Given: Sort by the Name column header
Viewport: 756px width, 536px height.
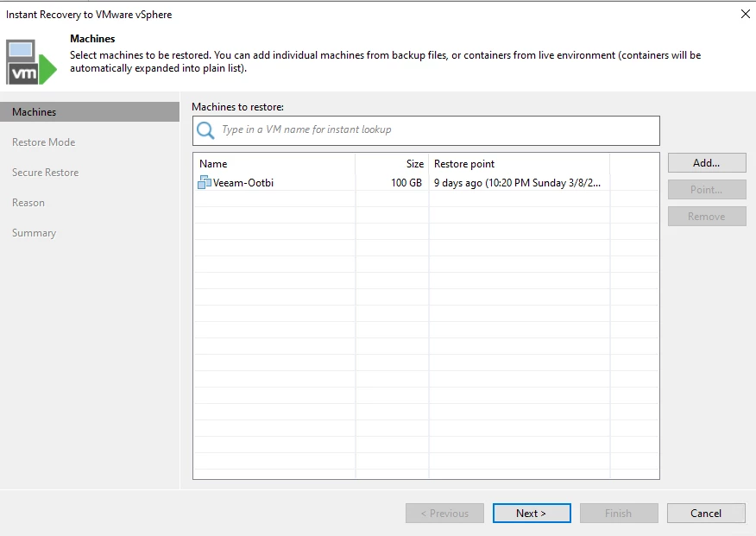Looking at the screenshot, I should point(274,164).
